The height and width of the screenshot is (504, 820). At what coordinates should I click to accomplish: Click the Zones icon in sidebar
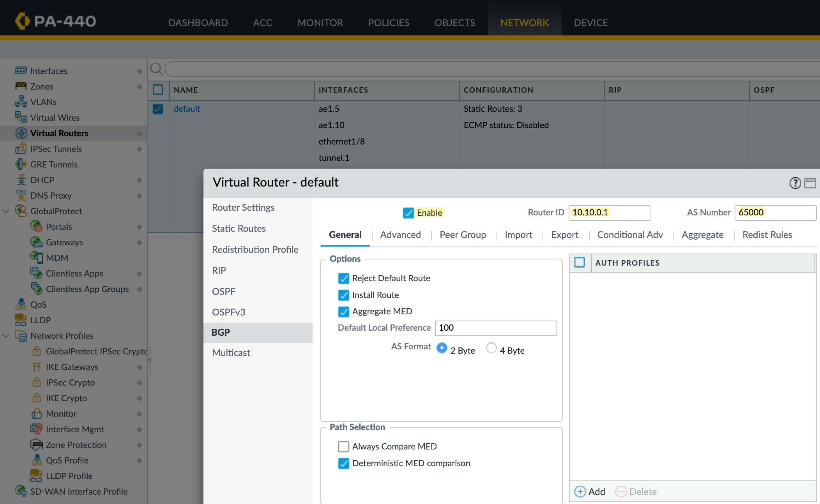pos(21,86)
